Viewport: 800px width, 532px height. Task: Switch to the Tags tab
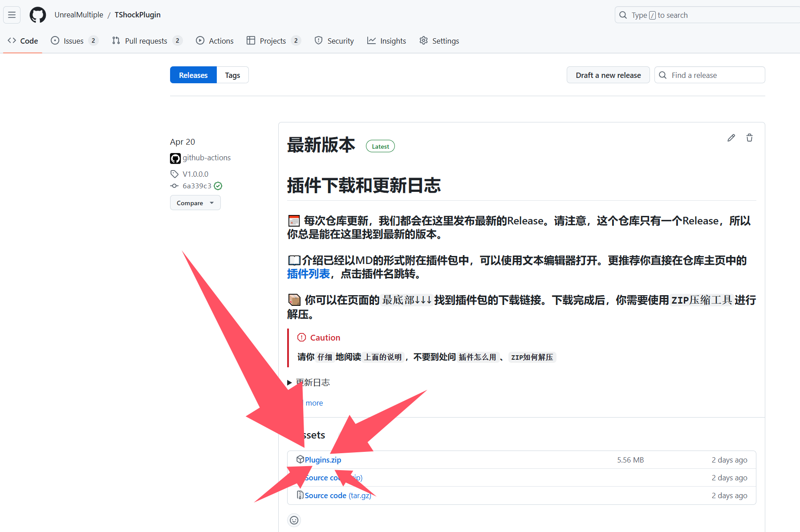(232, 75)
